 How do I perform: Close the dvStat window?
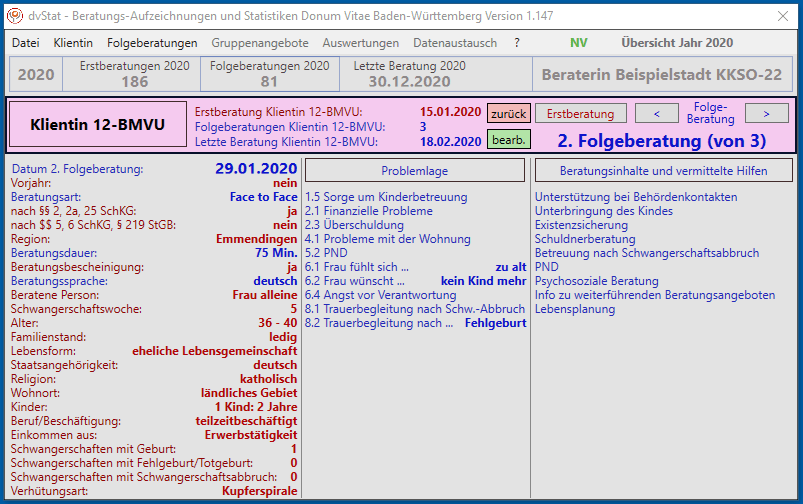click(x=779, y=15)
